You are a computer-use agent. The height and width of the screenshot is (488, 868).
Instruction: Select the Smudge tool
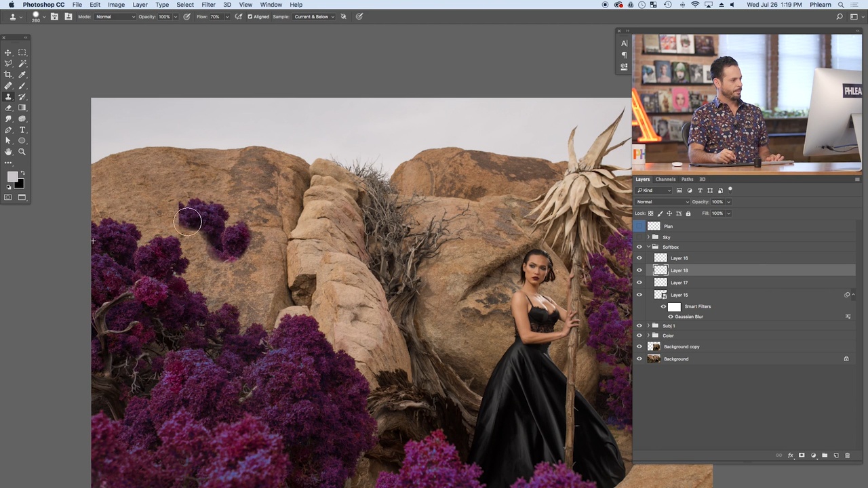tap(8, 119)
